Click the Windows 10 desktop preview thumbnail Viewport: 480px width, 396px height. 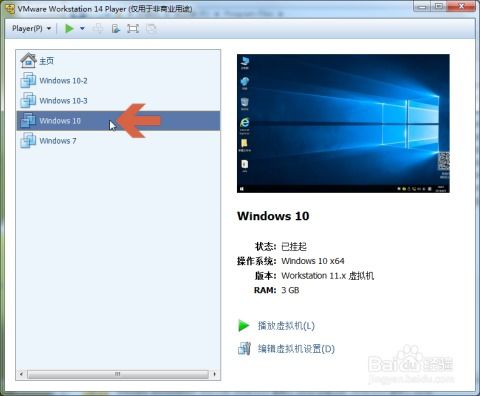343,123
